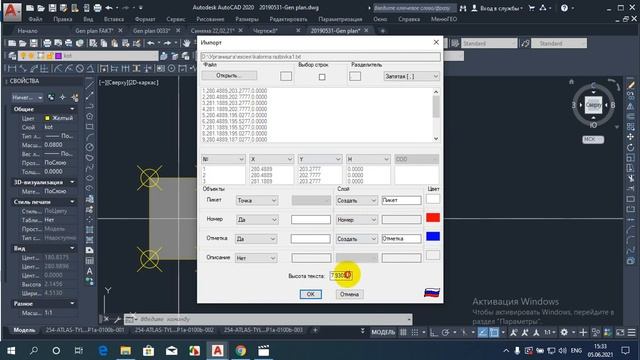Click Redo arrow in standard toolbar

tap(167, 43)
